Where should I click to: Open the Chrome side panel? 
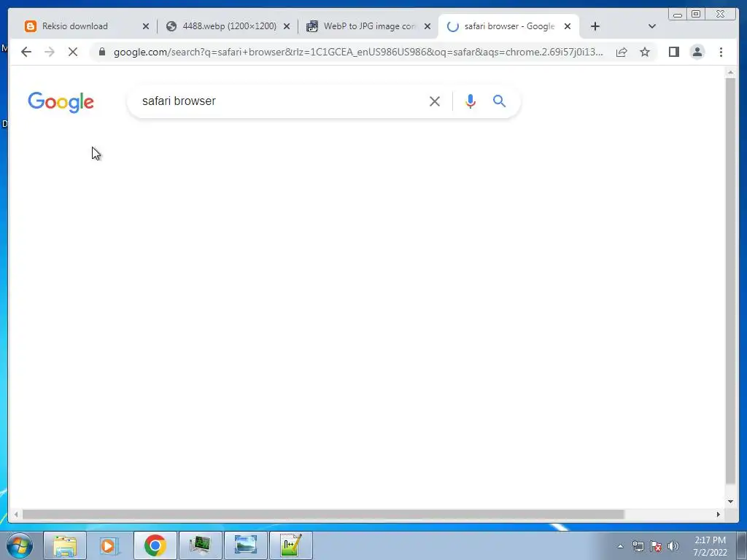pos(673,52)
